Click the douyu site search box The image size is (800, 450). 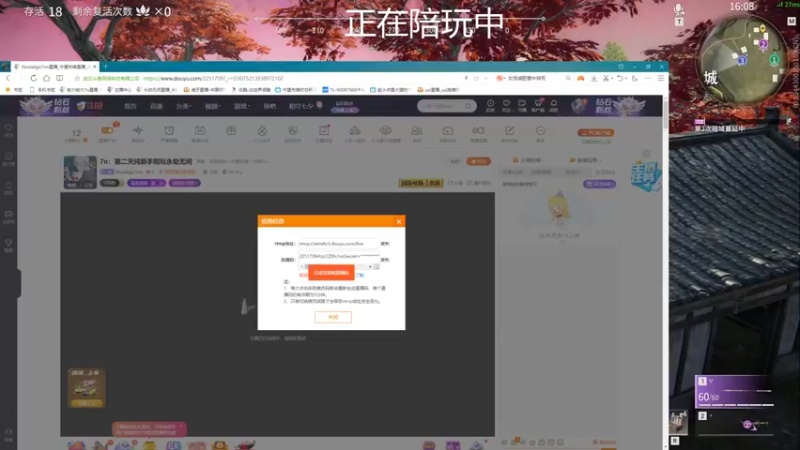tap(446, 106)
